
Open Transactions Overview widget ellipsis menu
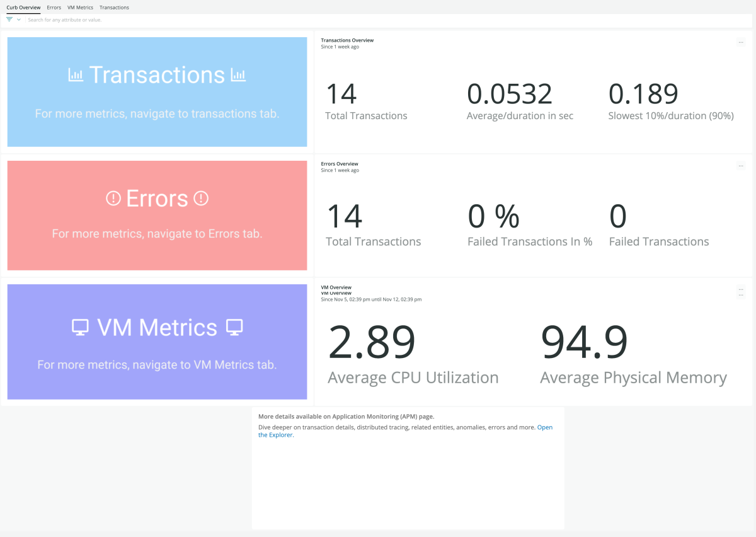(741, 42)
